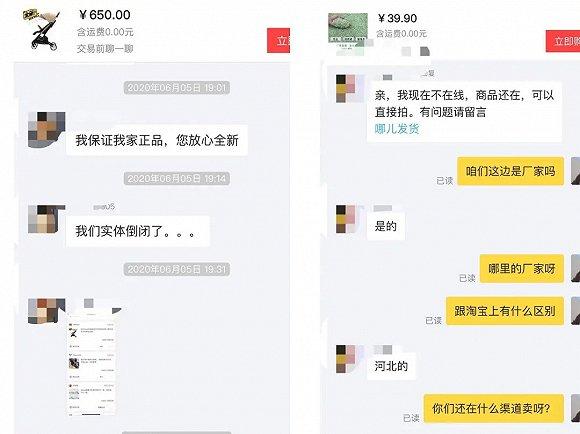The height and width of the screenshot is (434, 580).
Task: Tap the red buy button beside ¥39.90
Action: 563,41
